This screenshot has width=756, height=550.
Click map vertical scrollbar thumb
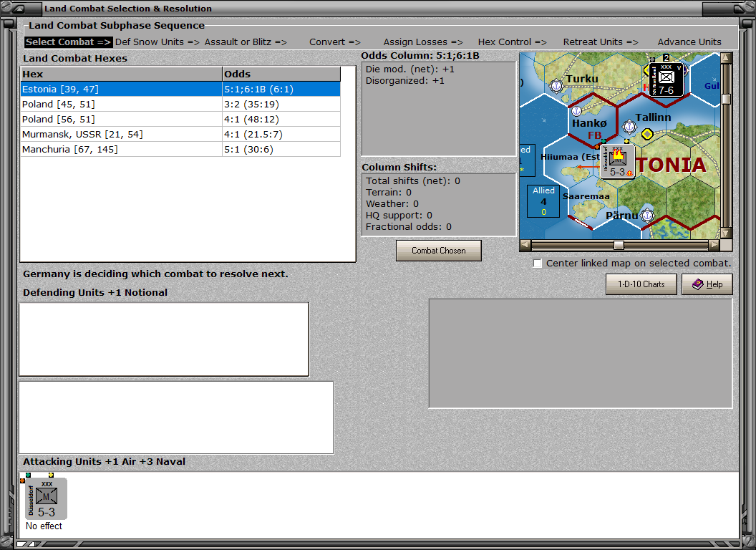pos(726,99)
